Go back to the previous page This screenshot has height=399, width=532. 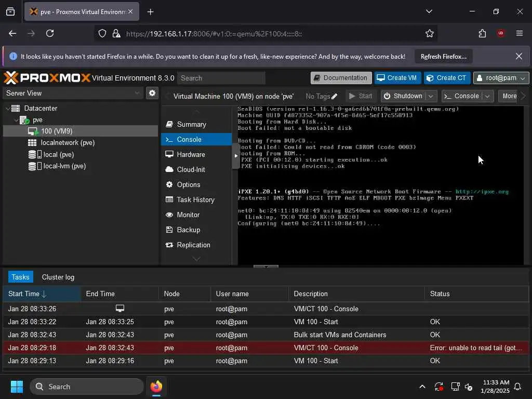click(12, 33)
